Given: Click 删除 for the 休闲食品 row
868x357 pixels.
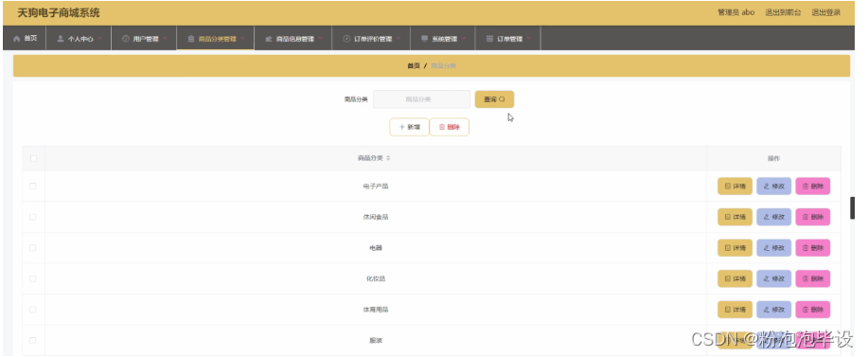Looking at the screenshot, I should pyautogui.click(x=813, y=217).
